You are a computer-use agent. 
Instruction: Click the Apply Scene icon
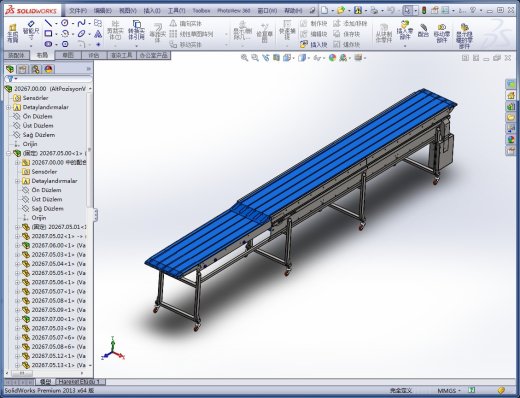[343, 58]
